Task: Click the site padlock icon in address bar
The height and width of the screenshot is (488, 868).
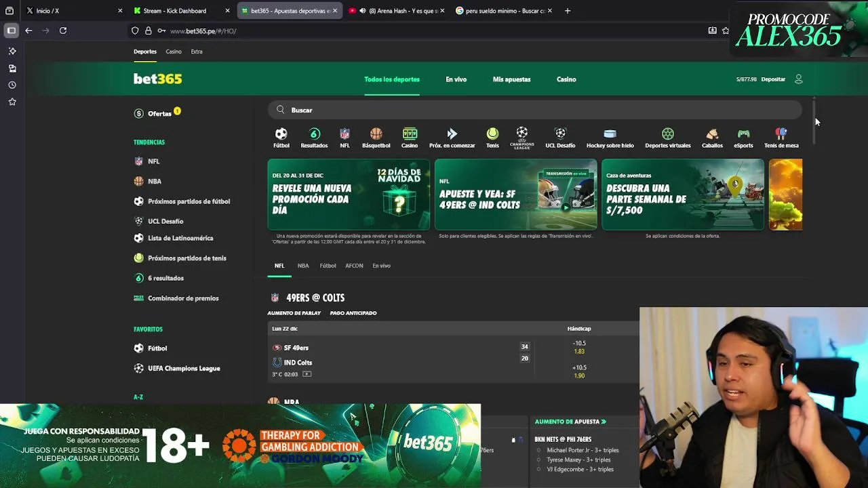Action: click(x=148, y=30)
